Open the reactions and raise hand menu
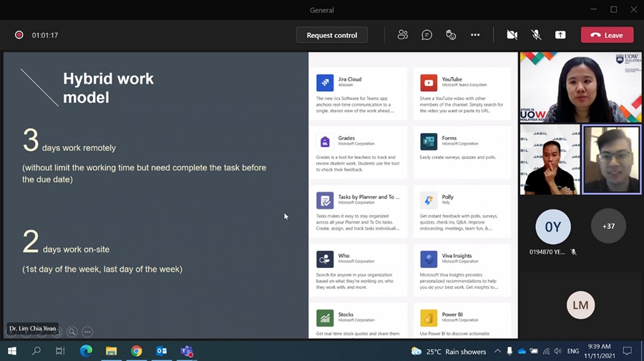The height and width of the screenshot is (361, 644). point(451,35)
